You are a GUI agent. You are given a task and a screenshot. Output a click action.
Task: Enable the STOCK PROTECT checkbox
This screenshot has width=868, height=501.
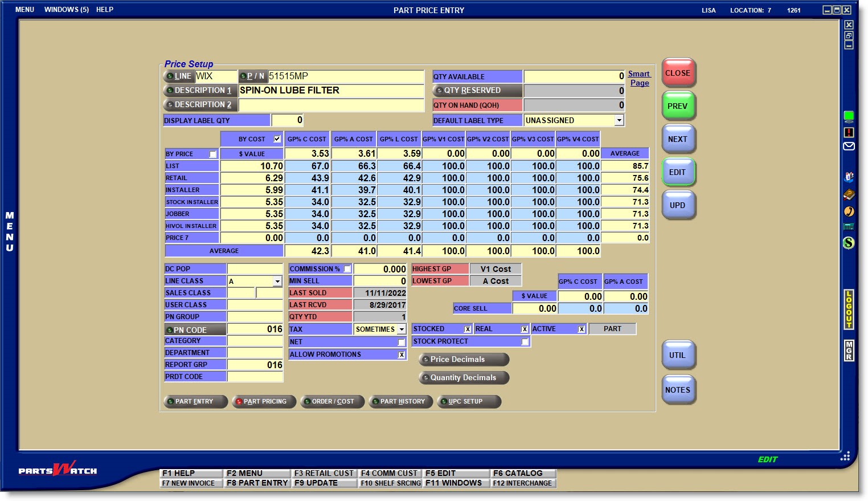[525, 342]
